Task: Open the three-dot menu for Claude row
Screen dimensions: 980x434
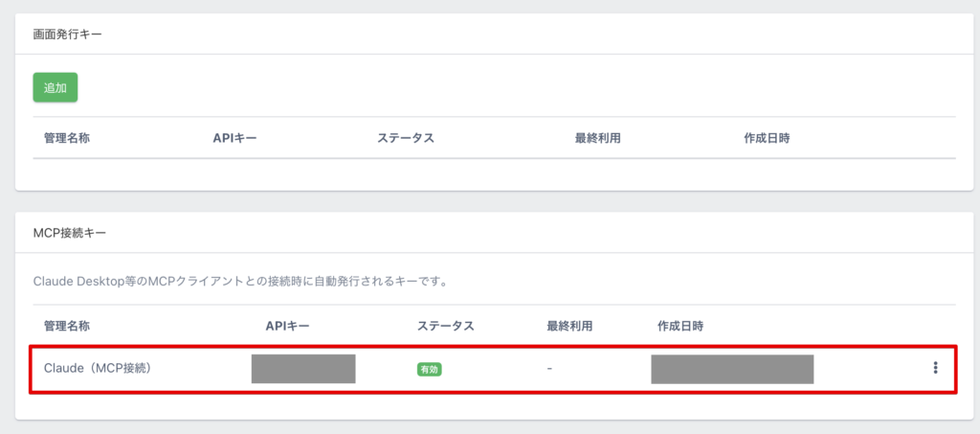Action: tap(935, 368)
